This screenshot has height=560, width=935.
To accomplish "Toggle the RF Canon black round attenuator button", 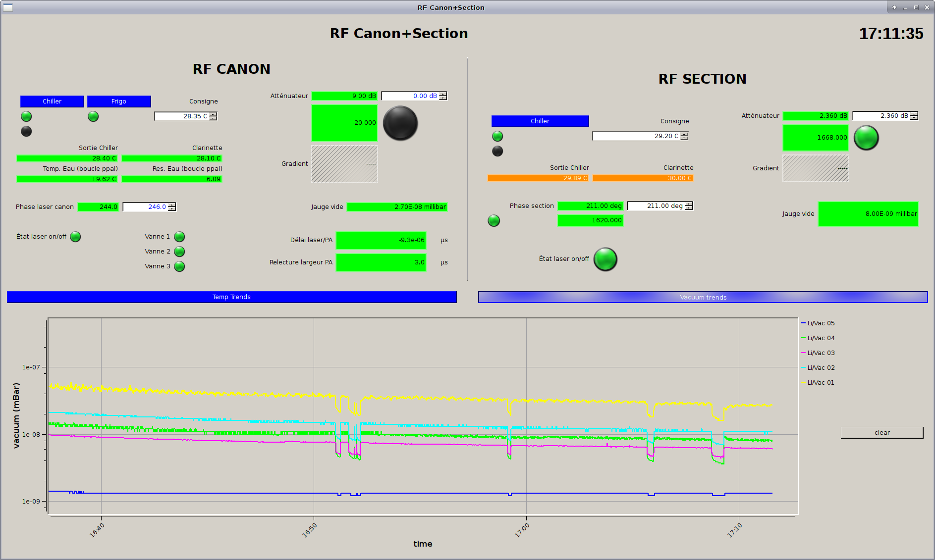I will pyautogui.click(x=400, y=123).
